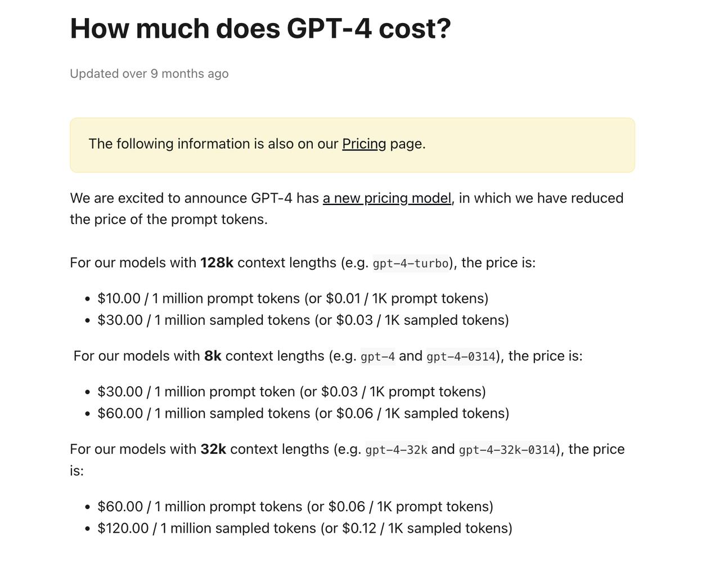Click the bold 32k text

click(x=213, y=449)
